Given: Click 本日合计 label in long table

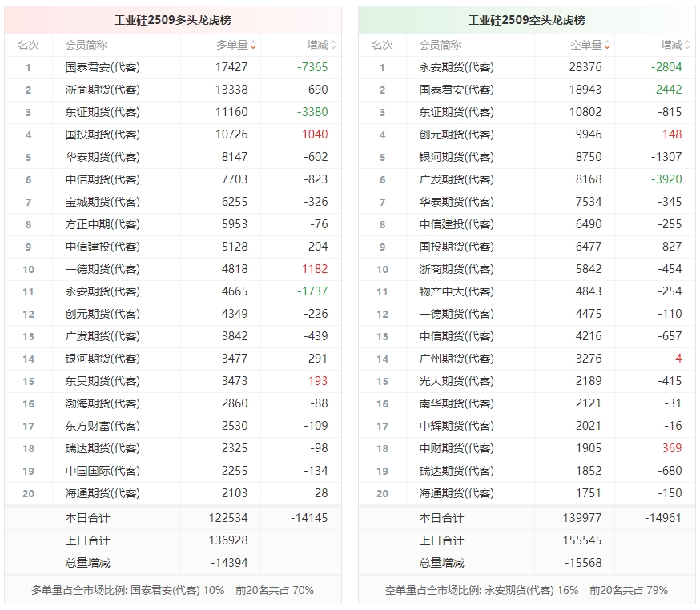Looking at the screenshot, I should tap(87, 518).
